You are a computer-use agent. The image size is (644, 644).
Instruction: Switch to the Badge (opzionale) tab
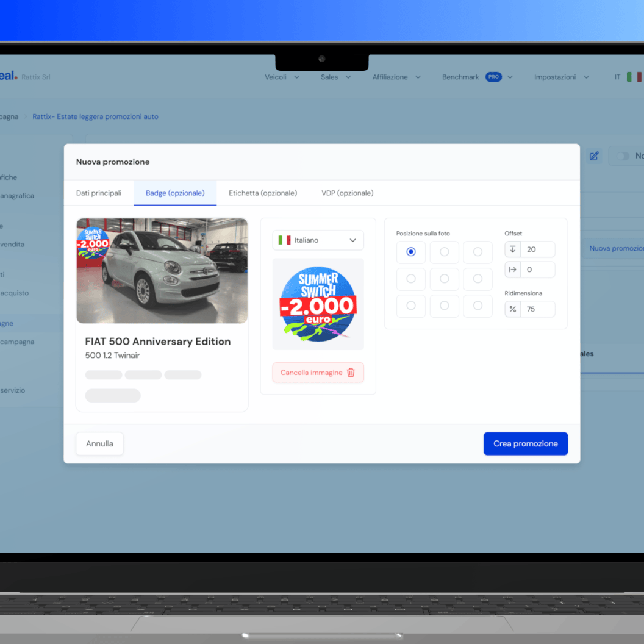(175, 193)
